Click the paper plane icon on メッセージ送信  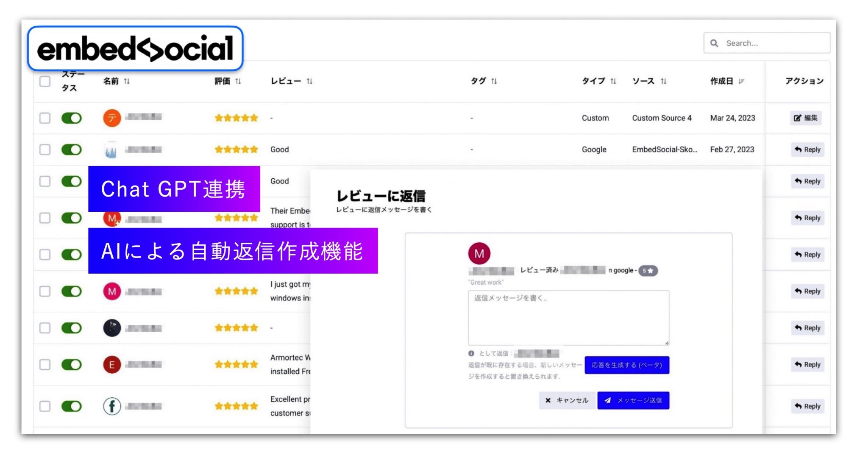(608, 400)
